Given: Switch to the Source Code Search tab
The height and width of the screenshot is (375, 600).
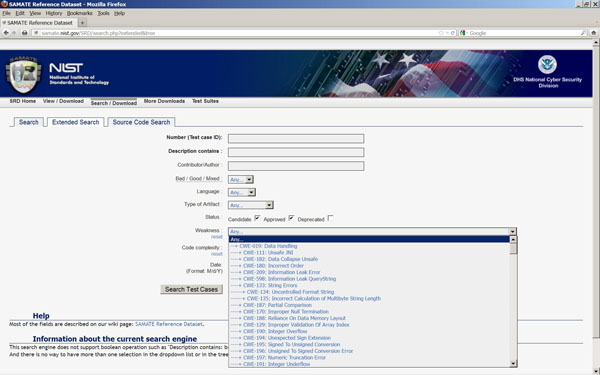Looking at the screenshot, I should coord(141,122).
